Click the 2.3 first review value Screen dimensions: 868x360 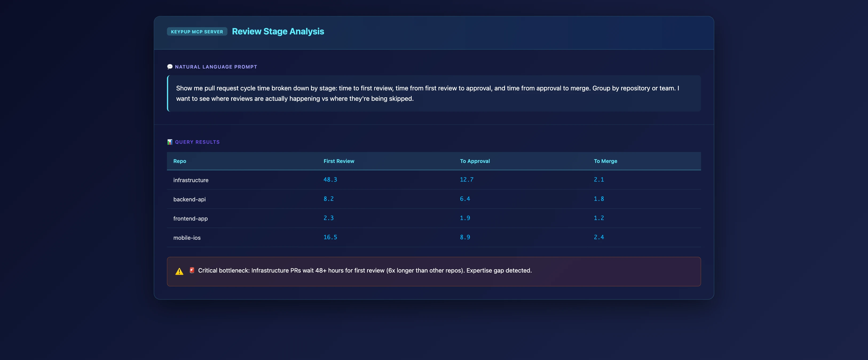click(x=329, y=218)
